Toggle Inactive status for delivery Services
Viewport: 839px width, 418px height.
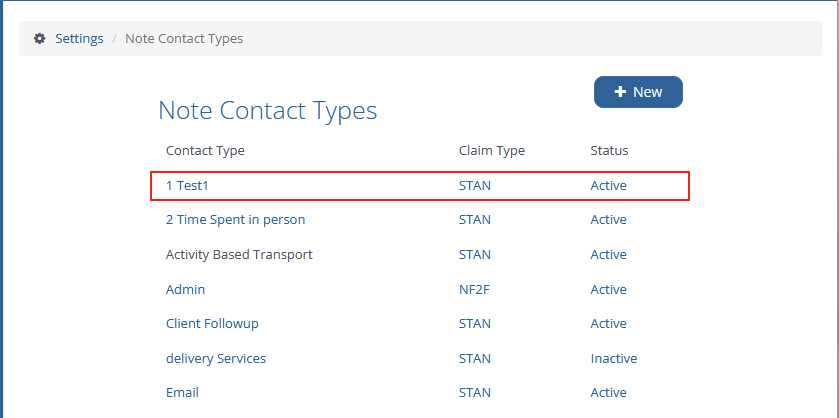613,358
